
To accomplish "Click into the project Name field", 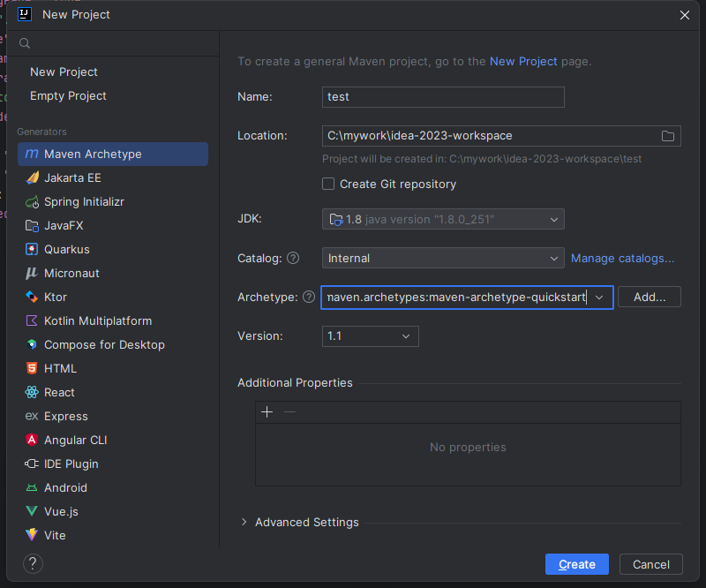I will point(443,97).
